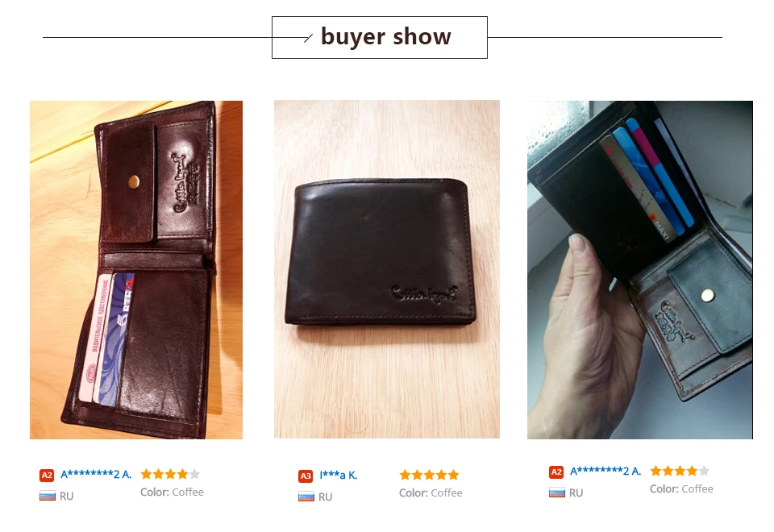The image size is (774, 532).
Task: Click Color: Coffee under middle review
Action: [x=431, y=493]
